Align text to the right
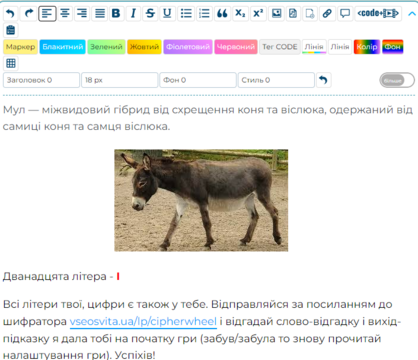 click(x=82, y=14)
